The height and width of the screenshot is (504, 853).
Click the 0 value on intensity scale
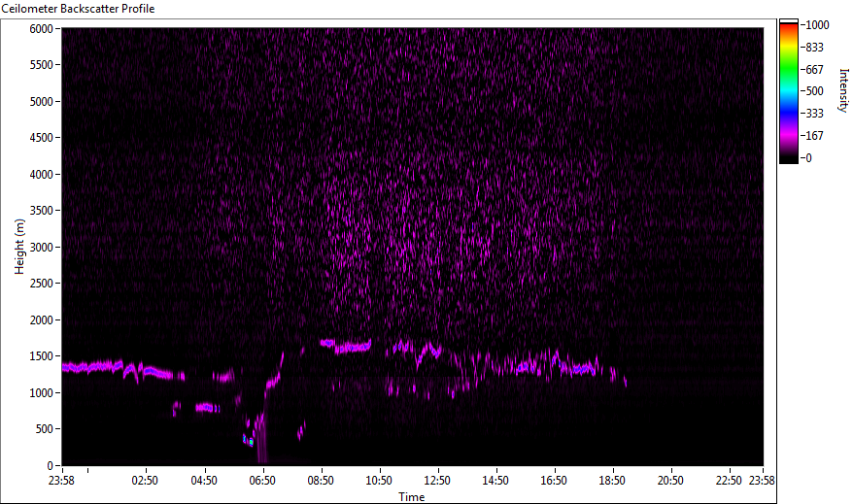[809, 158]
